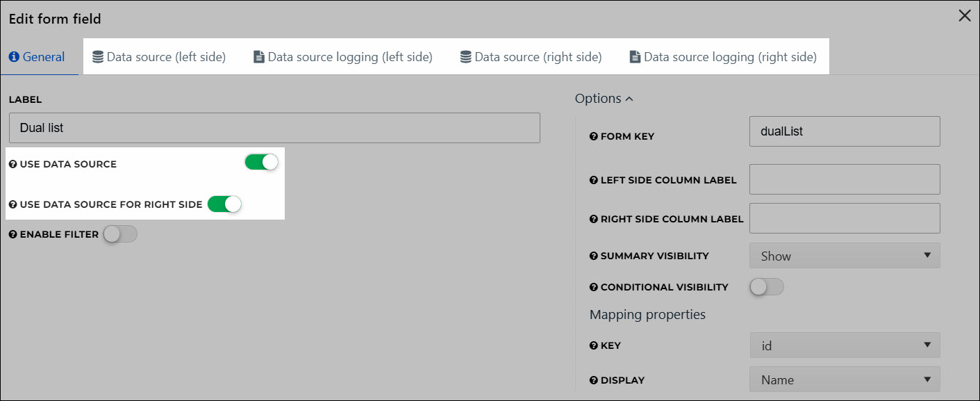Viewport: 980px width, 401px height.
Task: Enable the filter toggle switch
Action: click(120, 234)
